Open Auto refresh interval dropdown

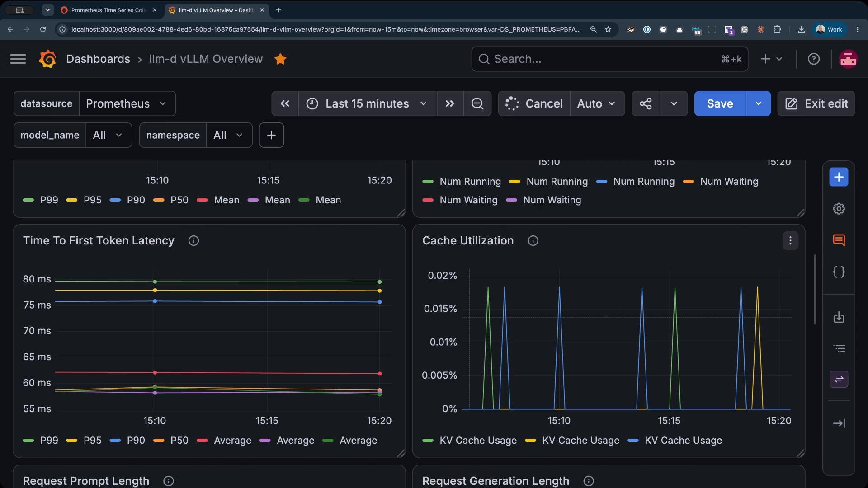point(597,103)
